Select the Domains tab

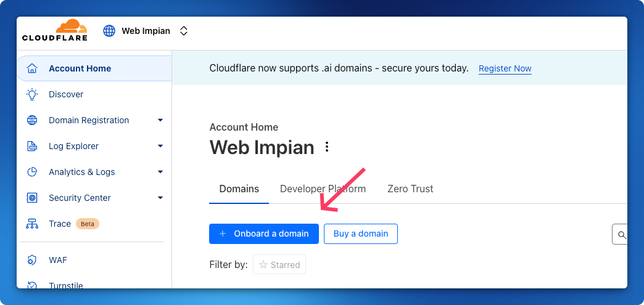[x=239, y=189]
